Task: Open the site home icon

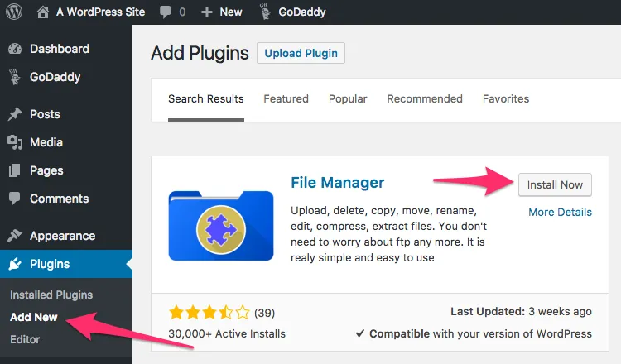Action: pyautogui.click(x=43, y=12)
